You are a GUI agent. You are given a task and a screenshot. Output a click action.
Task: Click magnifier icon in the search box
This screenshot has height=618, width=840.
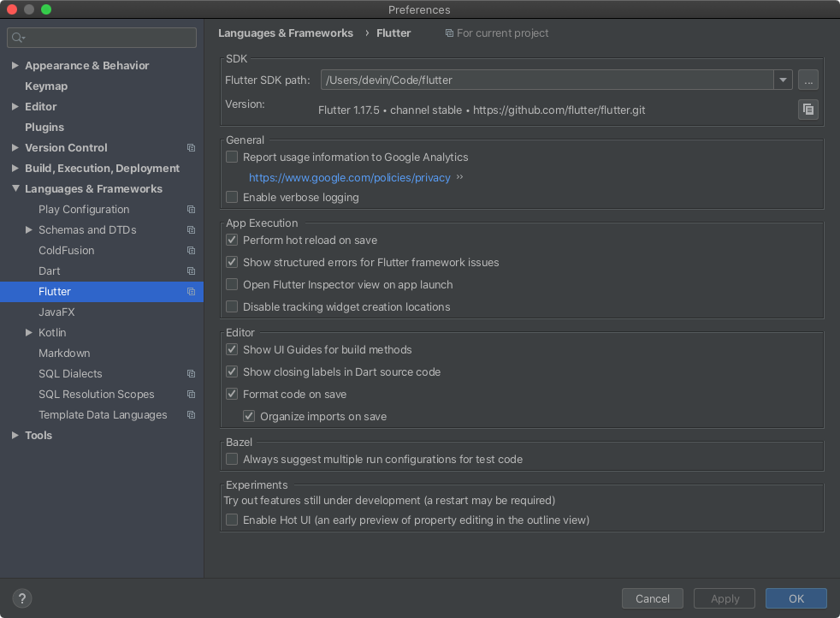pos(15,38)
